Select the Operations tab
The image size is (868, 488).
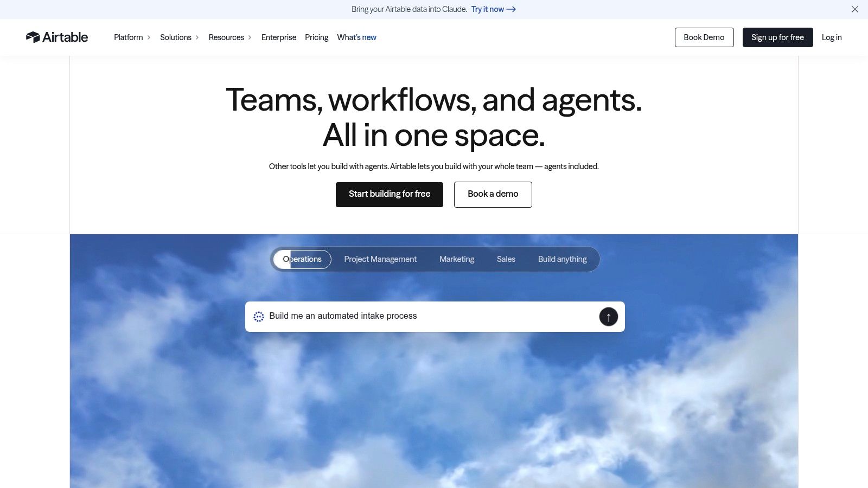[302, 259]
